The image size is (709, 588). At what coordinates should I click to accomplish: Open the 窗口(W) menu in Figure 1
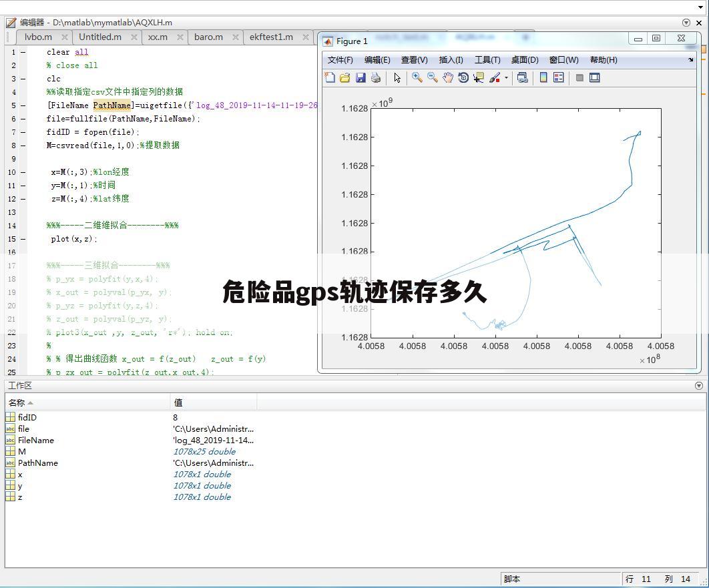click(564, 60)
